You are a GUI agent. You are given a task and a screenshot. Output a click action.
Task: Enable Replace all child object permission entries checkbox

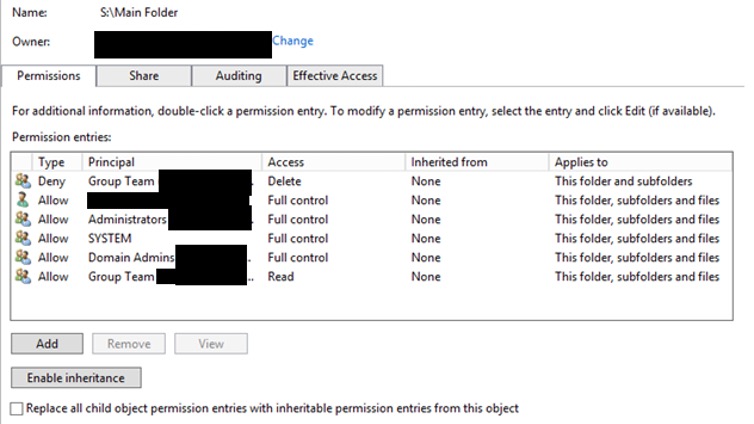tap(16, 408)
